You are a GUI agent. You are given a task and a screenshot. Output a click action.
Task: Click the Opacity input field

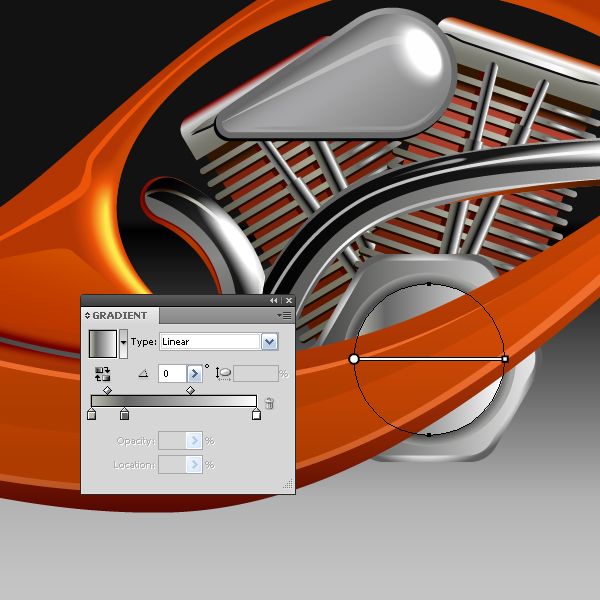tap(172, 441)
